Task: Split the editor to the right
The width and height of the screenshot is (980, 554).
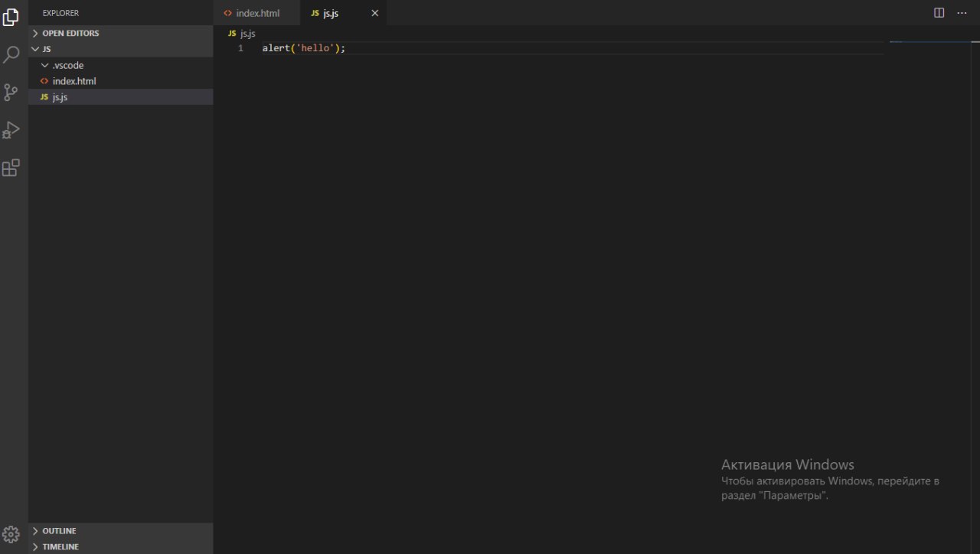Action: (939, 13)
